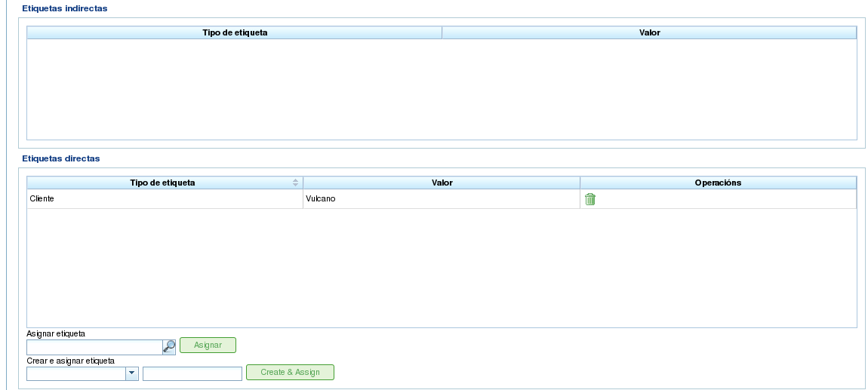Click the Asignar etiqueta label text
Screen dimensions: 868x390
(56, 334)
